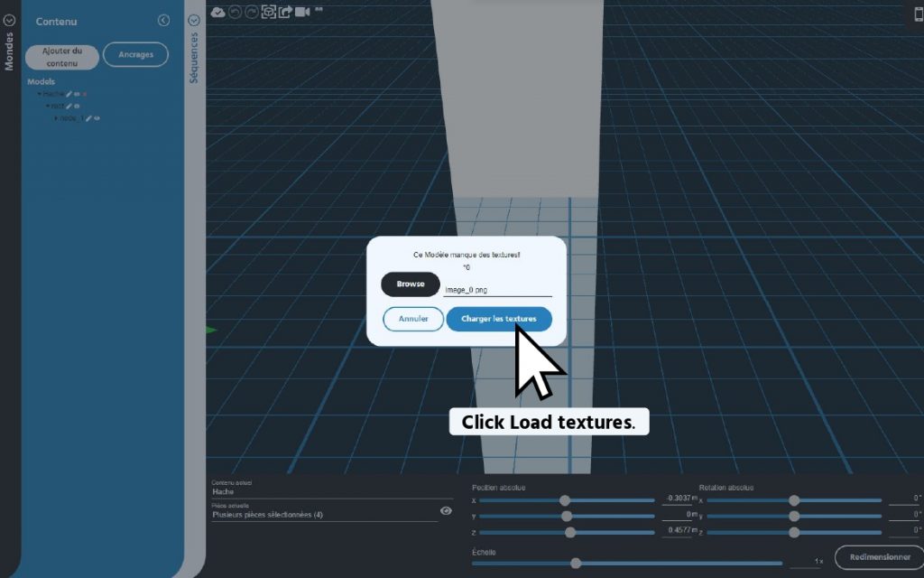Click the Ancrages button

pyautogui.click(x=135, y=54)
